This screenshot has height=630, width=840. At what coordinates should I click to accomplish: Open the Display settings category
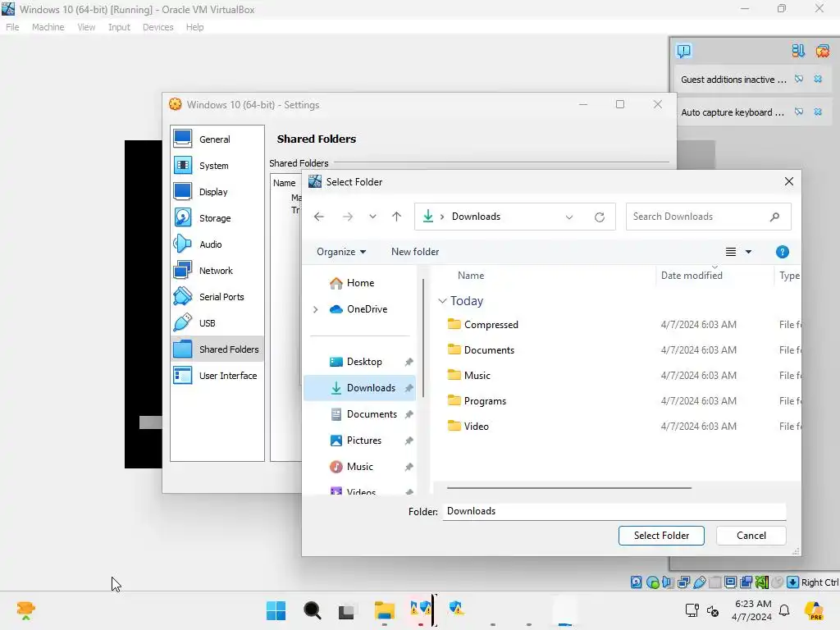217,192
